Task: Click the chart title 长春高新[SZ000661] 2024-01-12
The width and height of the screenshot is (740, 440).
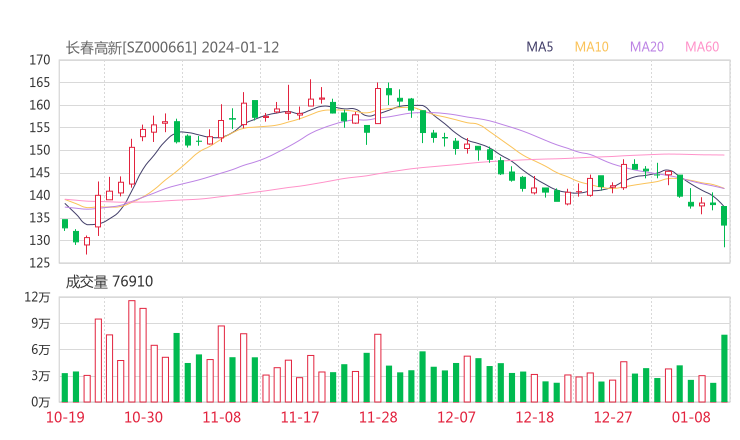Action: pyautogui.click(x=172, y=48)
